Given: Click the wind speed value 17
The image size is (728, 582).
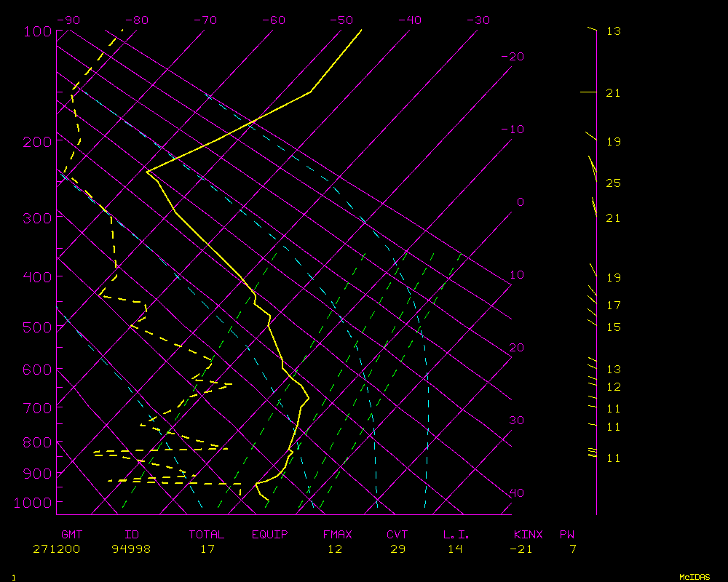Looking at the screenshot, I should 613,306.
